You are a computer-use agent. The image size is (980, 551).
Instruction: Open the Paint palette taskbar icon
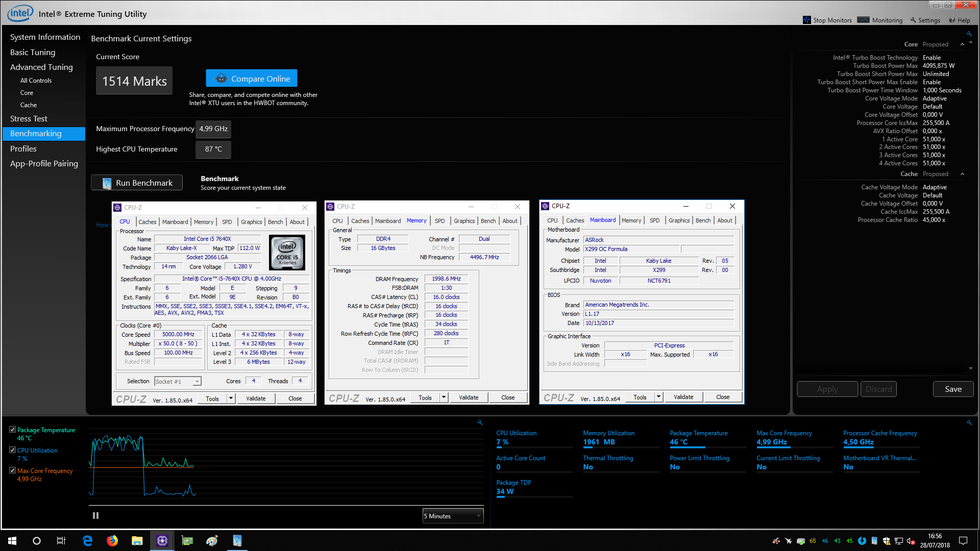[212, 541]
